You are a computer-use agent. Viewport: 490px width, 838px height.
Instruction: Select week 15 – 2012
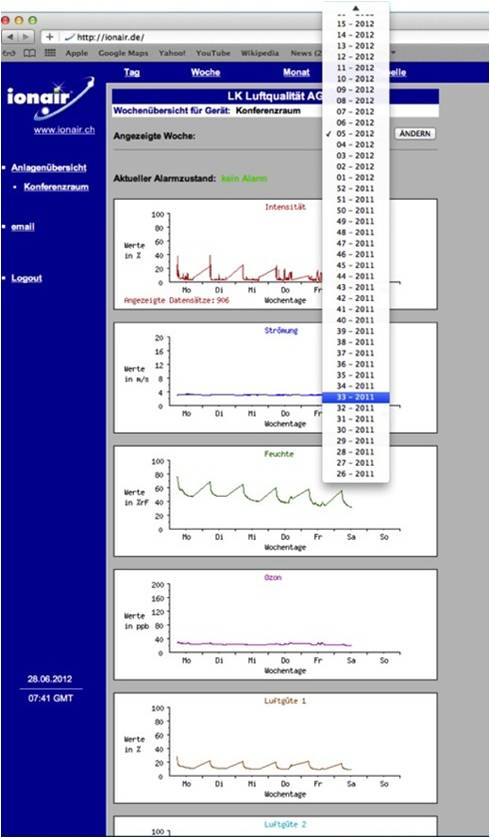[356, 24]
